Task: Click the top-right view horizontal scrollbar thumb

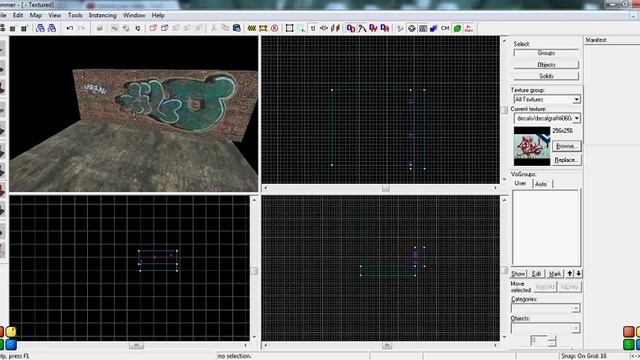Action: pos(386,188)
